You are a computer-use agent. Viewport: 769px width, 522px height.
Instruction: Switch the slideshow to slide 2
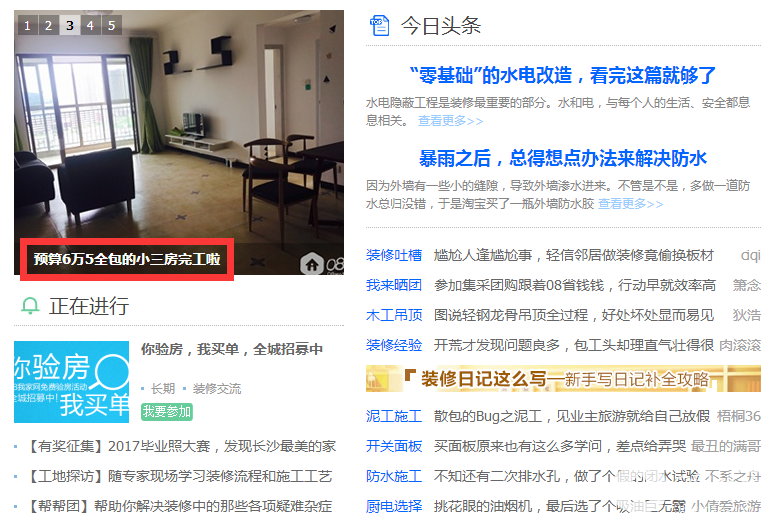(49, 25)
